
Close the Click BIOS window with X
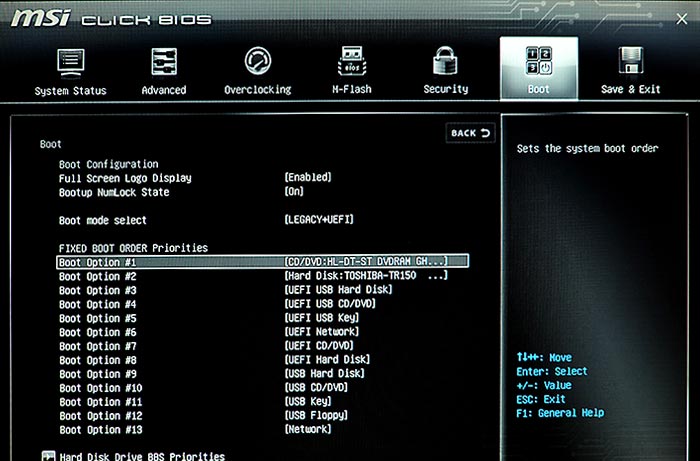[681, 19]
